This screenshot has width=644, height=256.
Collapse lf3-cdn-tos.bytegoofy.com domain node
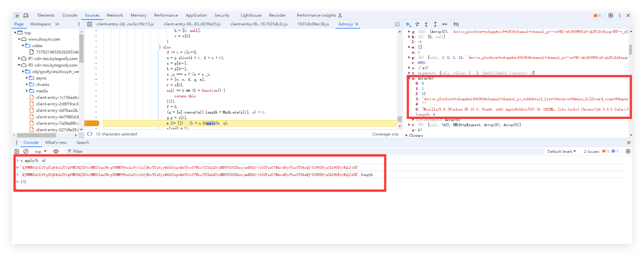click(19, 65)
